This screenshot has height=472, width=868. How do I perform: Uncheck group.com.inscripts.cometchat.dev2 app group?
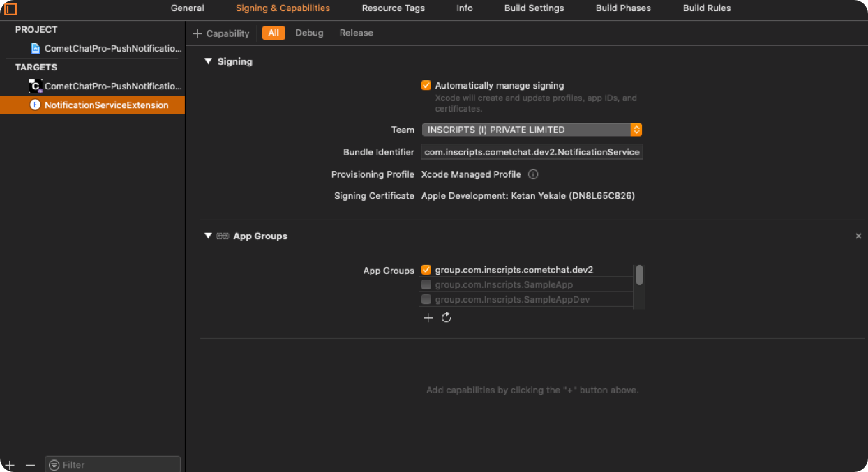426,270
